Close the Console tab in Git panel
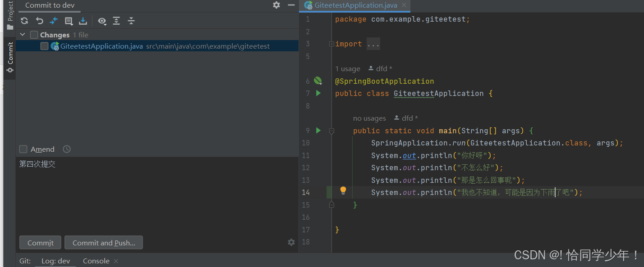The height and width of the screenshot is (267, 644). point(116,261)
